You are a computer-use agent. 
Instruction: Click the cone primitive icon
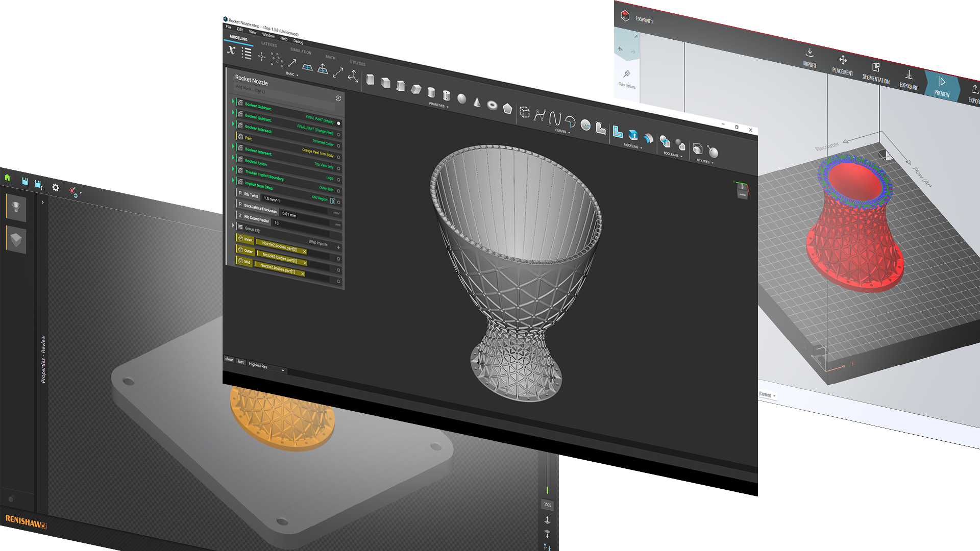pyautogui.click(x=477, y=103)
